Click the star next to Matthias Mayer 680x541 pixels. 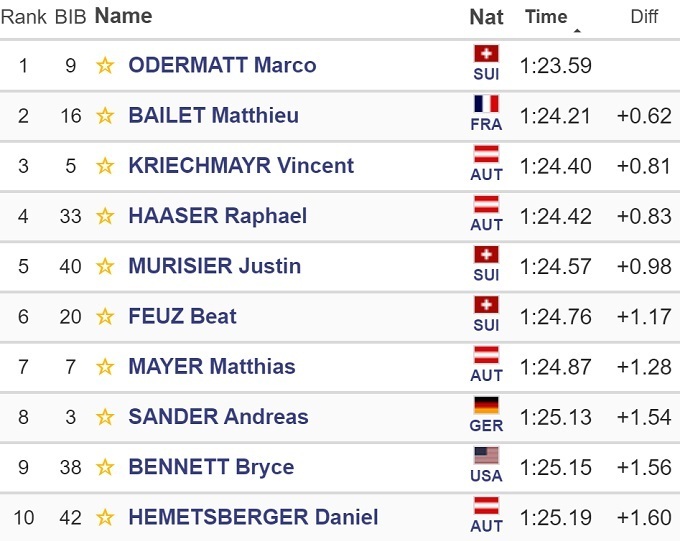tap(105, 367)
